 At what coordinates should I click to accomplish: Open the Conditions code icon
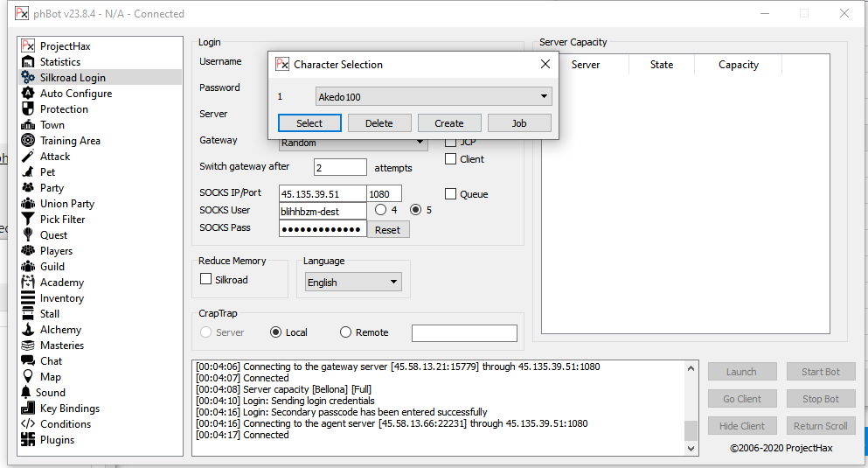(28, 424)
